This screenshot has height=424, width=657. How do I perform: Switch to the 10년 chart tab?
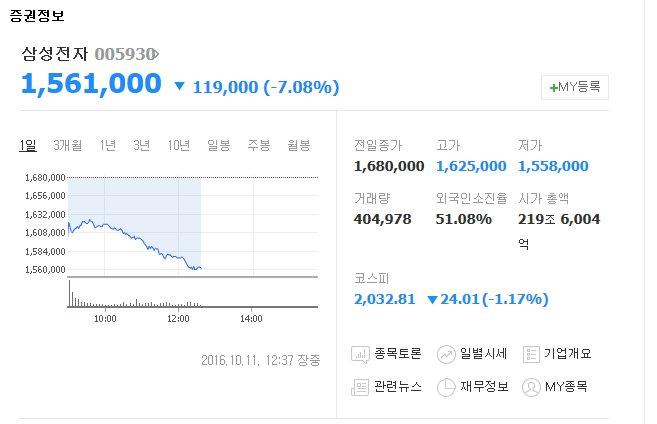(x=179, y=146)
